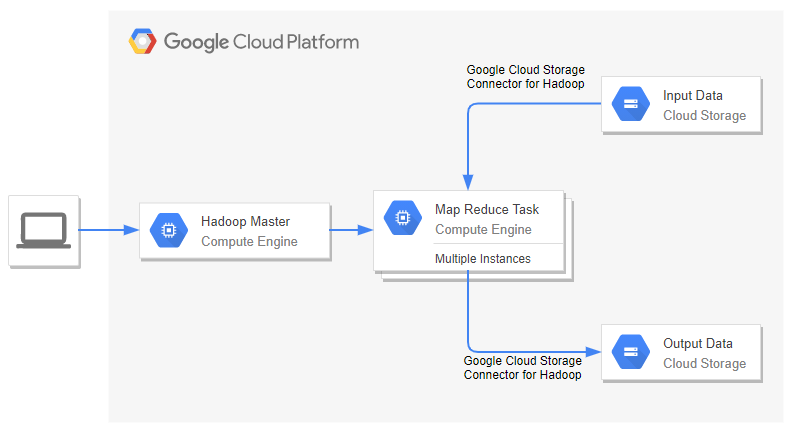Select the Output Data Cloud Storage icon
Viewport: 797px width, 428px height.
(630, 352)
